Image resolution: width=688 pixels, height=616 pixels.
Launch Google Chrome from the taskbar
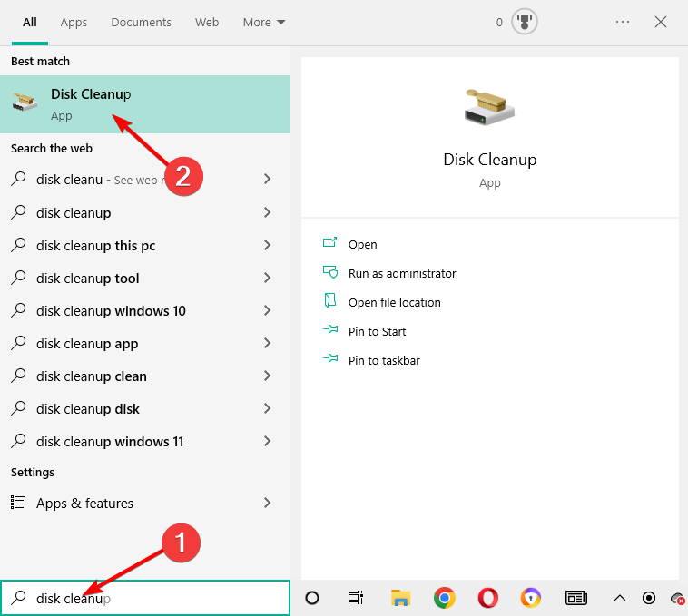point(444,598)
